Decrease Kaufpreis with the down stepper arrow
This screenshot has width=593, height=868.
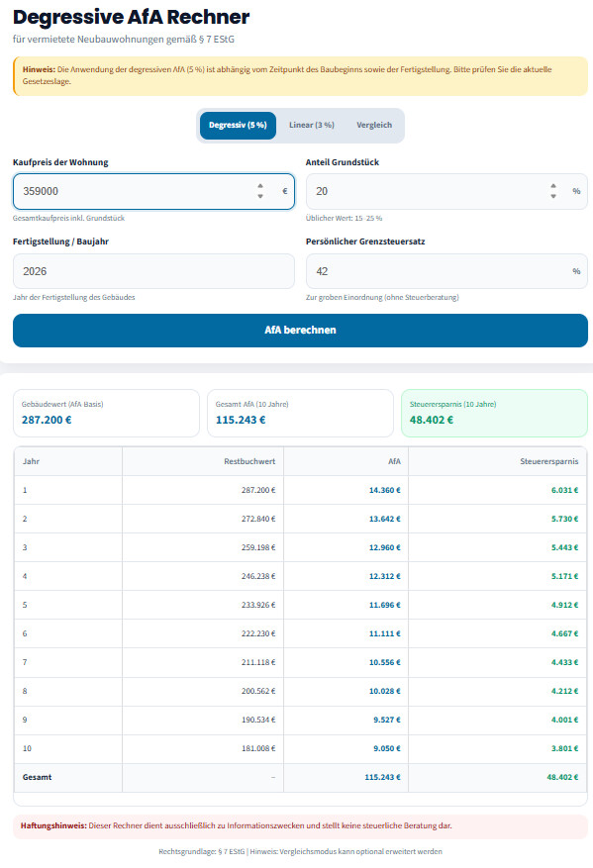[260, 196]
